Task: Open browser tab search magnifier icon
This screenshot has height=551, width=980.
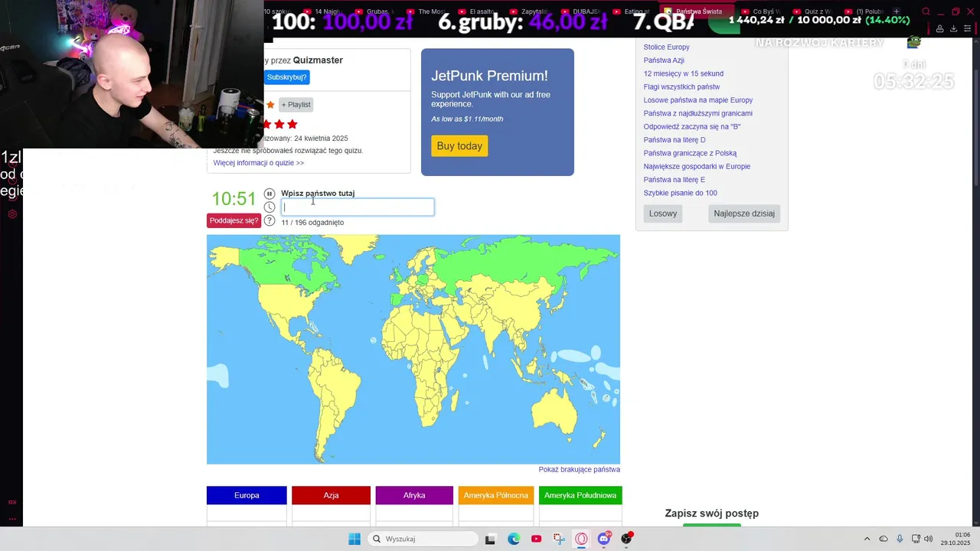Action: point(926,11)
